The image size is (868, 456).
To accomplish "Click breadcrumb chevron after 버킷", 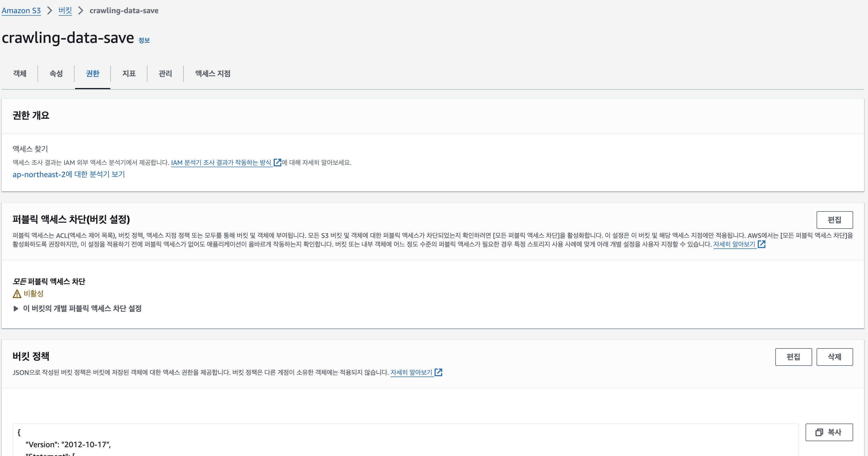I will pos(81,10).
